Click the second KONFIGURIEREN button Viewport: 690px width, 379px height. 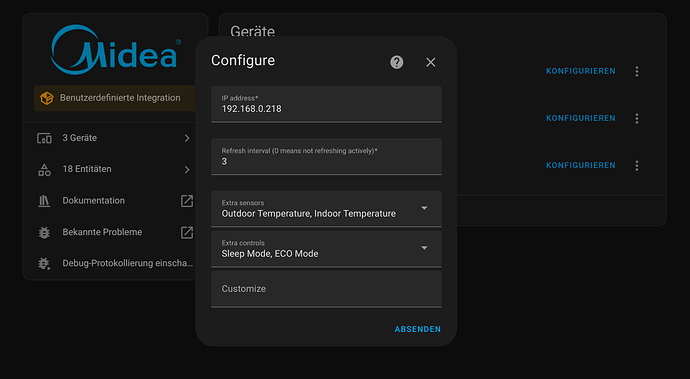point(580,118)
